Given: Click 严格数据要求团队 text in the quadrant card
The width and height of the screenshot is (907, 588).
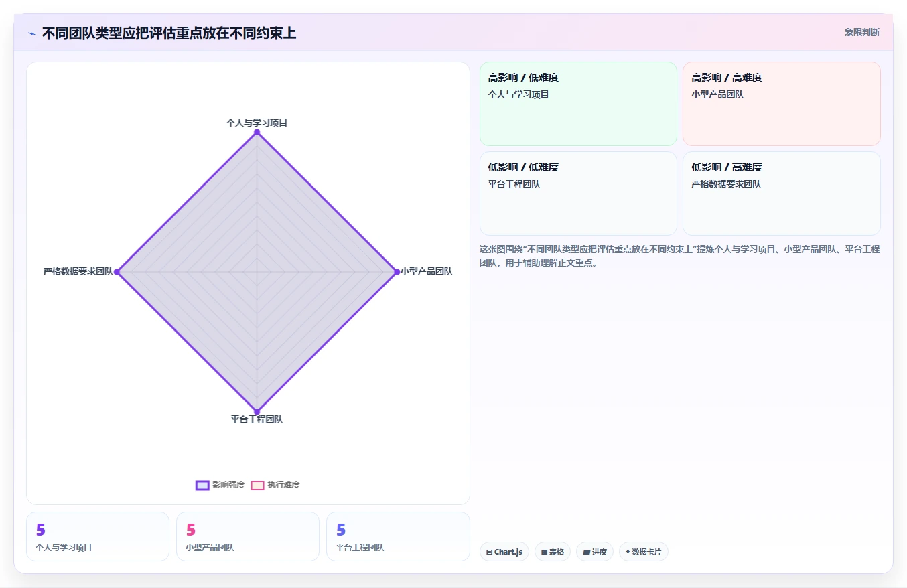Looking at the screenshot, I should click(726, 184).
